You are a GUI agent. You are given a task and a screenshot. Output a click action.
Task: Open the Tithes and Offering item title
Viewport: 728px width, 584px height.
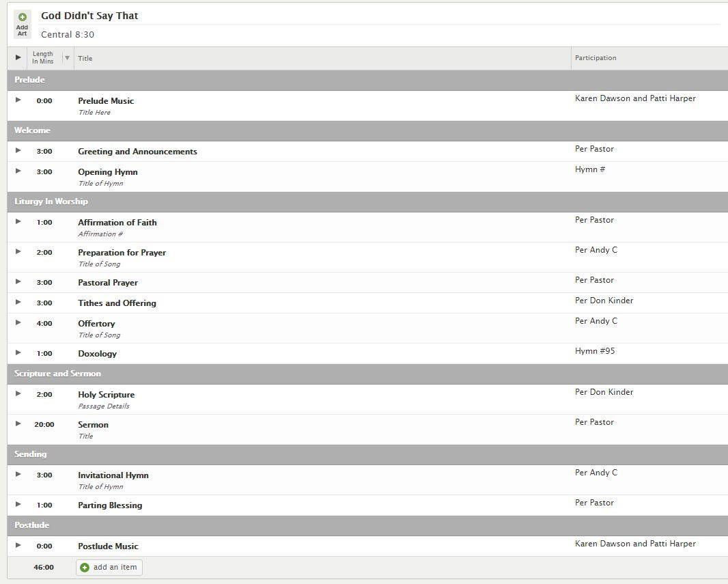tap(117, 303)
